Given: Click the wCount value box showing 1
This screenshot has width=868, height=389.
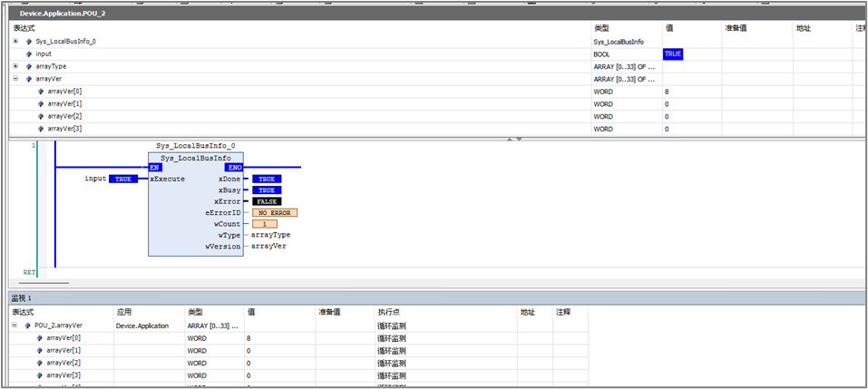Looking at the screenshot, I should [265, 224].
